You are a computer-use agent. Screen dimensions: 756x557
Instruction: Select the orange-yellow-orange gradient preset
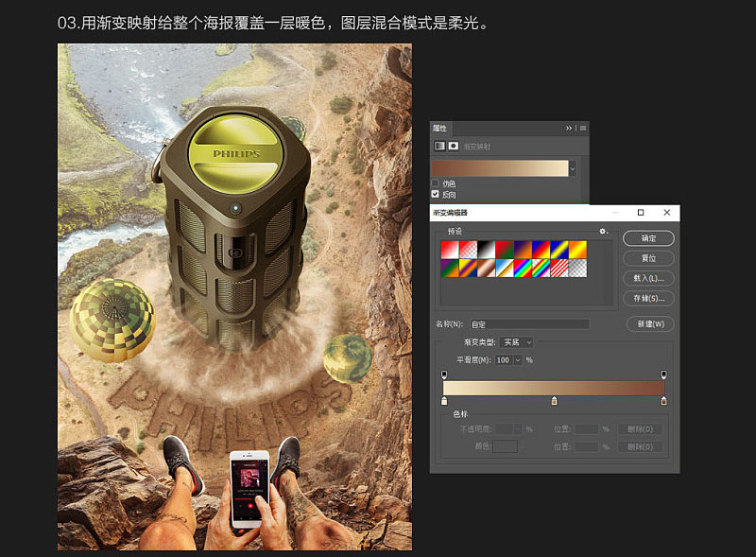pyautogui.click(x=577, y=250)
